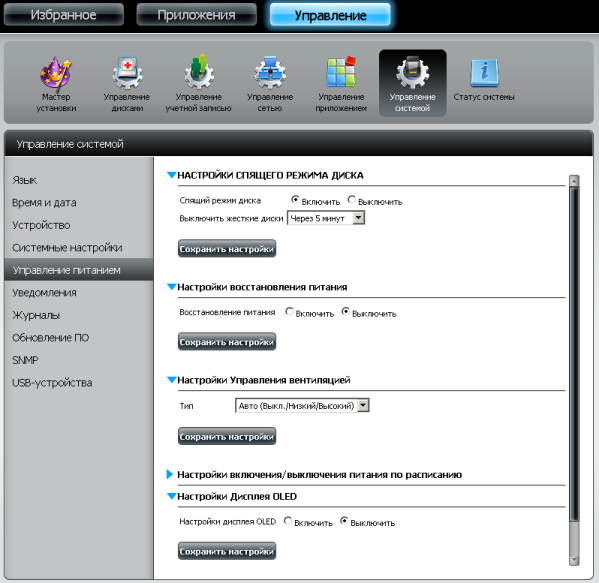Click the scroll down arrow of the settings scrollbar
The height and width of the screenshot is (583, 599).
point(574,560)
